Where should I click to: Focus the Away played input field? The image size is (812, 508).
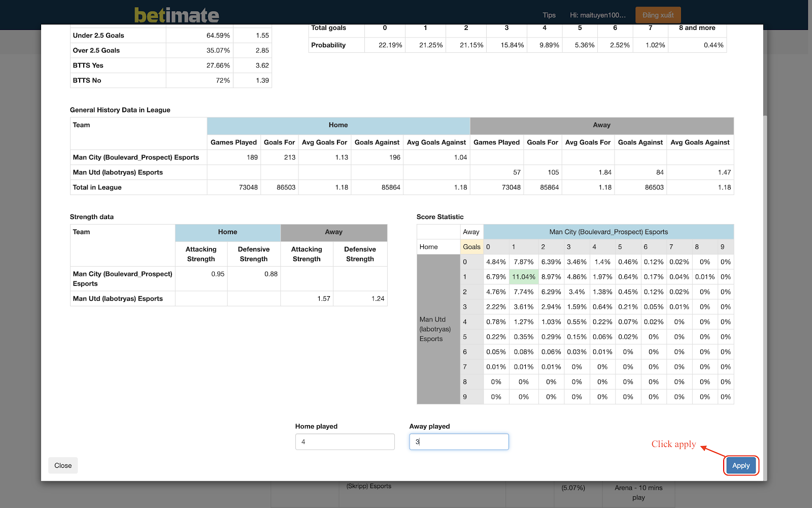(459, 441)
